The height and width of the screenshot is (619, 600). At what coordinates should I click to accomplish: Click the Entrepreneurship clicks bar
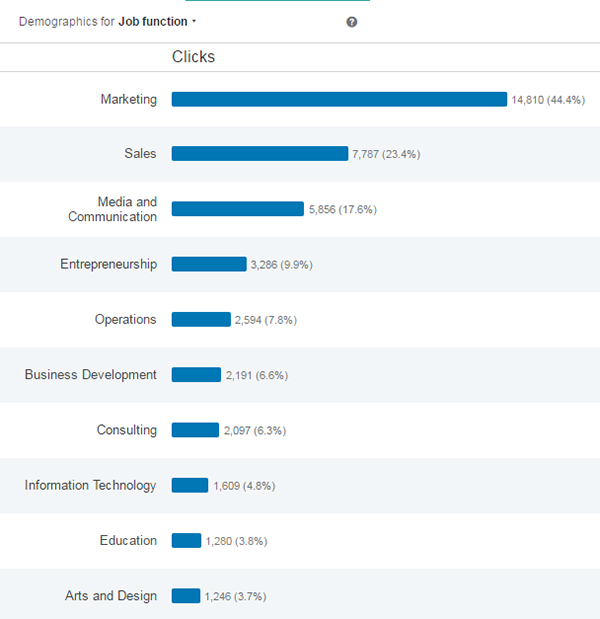[x=208, y=264]
